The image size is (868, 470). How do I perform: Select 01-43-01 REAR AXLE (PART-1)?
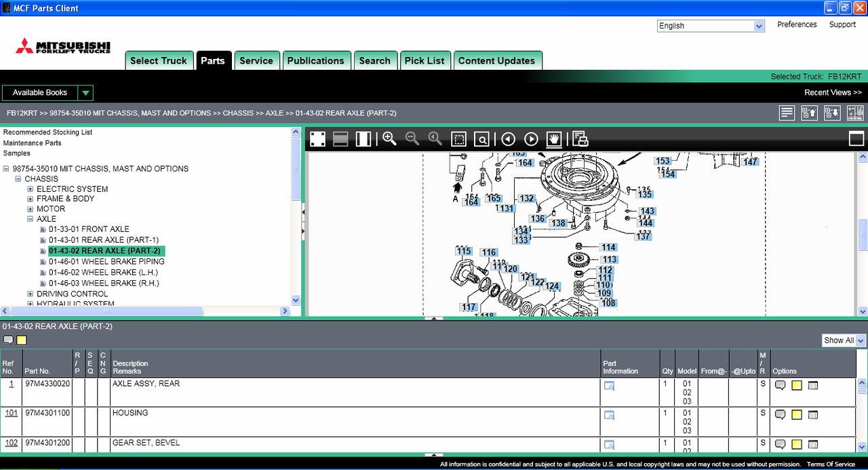click(104, 240)
